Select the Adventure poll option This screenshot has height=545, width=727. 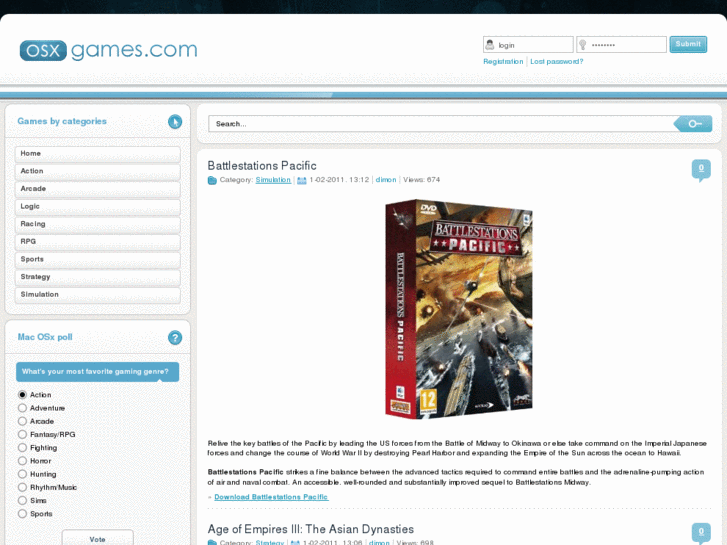(22, 408)
